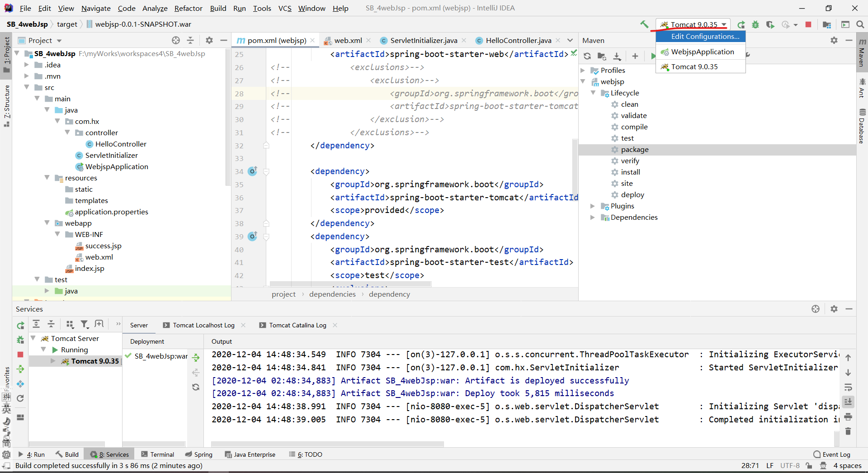The height and width of the screenshot is (473, 868).
Task: Open the Refactor menu
Action: click(x=189, y=8)
